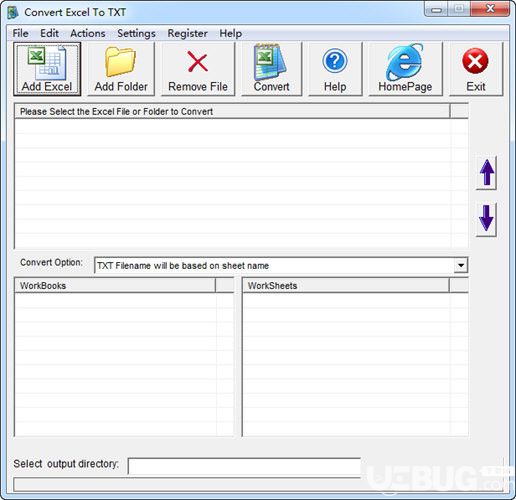This screenshot has width=516, height=500.
Task: Move file down with the down arrow
Action: (x=486, y=219)
